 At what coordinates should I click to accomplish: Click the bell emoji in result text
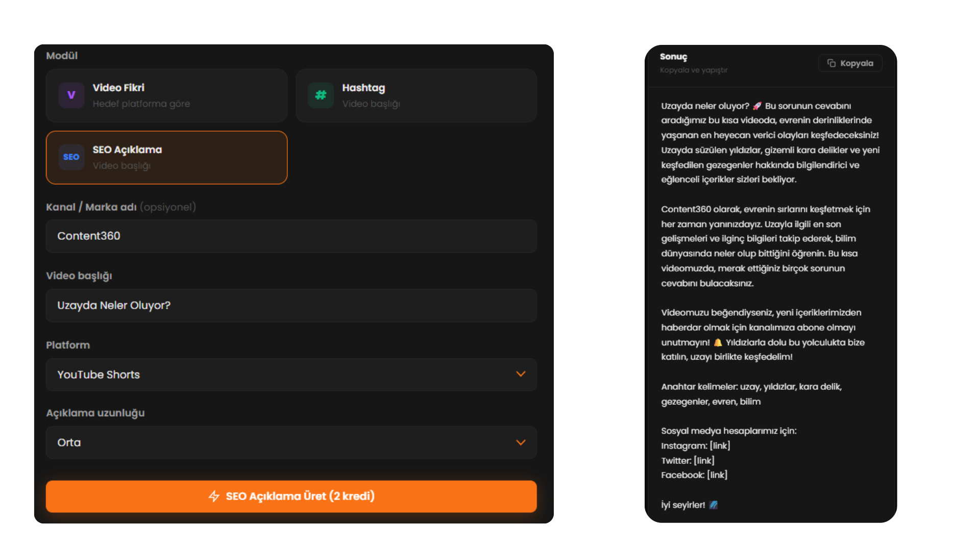point(718,342)
